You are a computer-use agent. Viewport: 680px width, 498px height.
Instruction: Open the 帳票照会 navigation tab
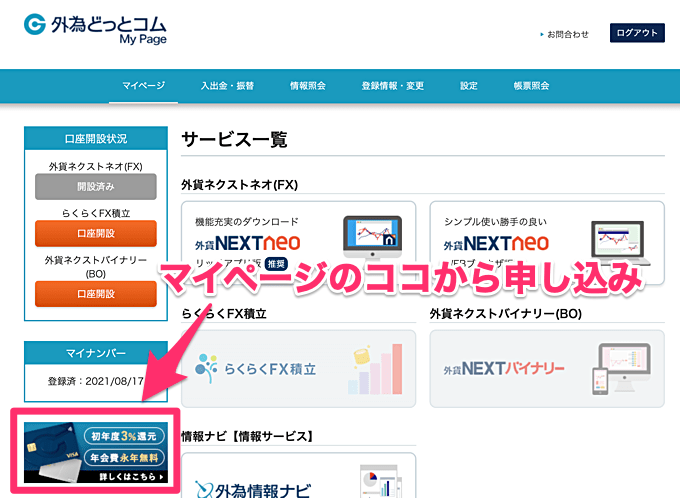point(531,86)
